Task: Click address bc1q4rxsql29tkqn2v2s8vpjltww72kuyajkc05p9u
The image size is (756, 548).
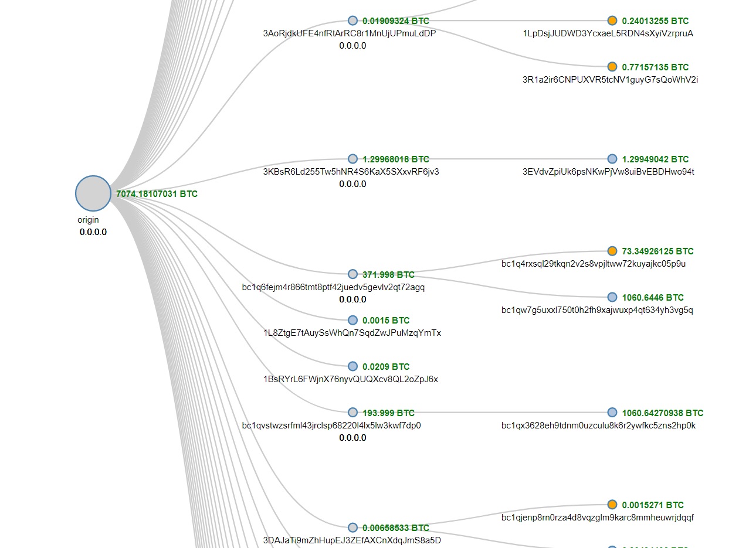Action: (x=594, y=264)
